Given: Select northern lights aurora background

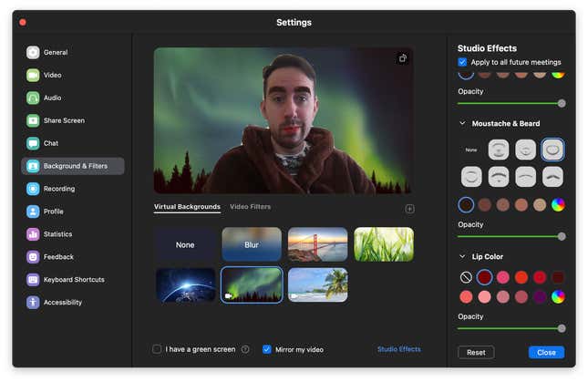Looking at the screenshot, I should [x=252, y=285].
